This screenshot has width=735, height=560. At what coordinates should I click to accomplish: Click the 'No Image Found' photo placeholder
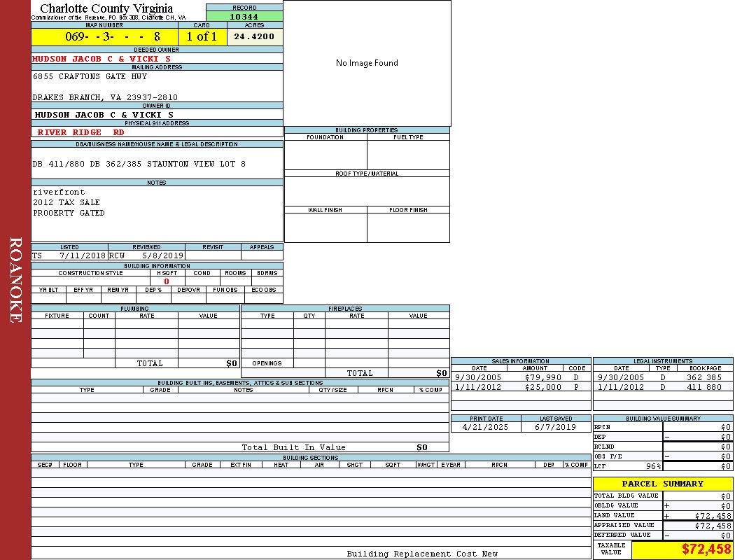click(x=367, y=63)
